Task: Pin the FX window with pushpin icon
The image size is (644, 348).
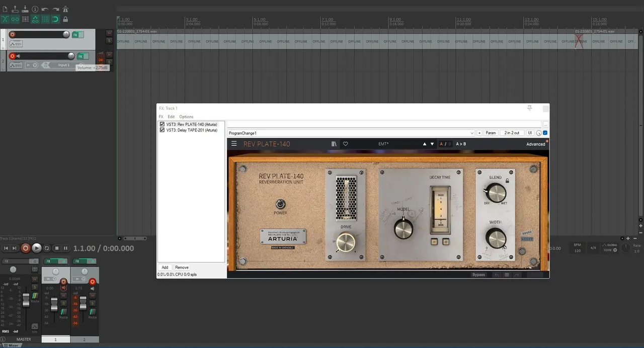Action: coord(529,108)
